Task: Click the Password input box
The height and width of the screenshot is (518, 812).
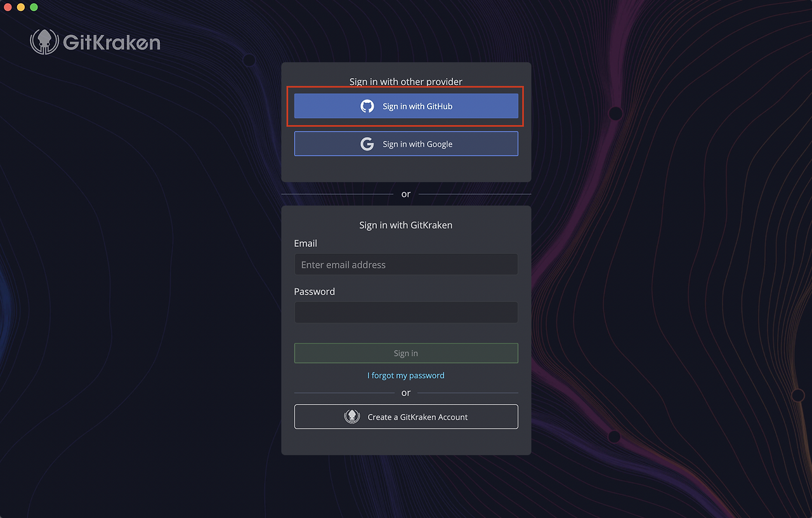Action: [x=406, y=312]
